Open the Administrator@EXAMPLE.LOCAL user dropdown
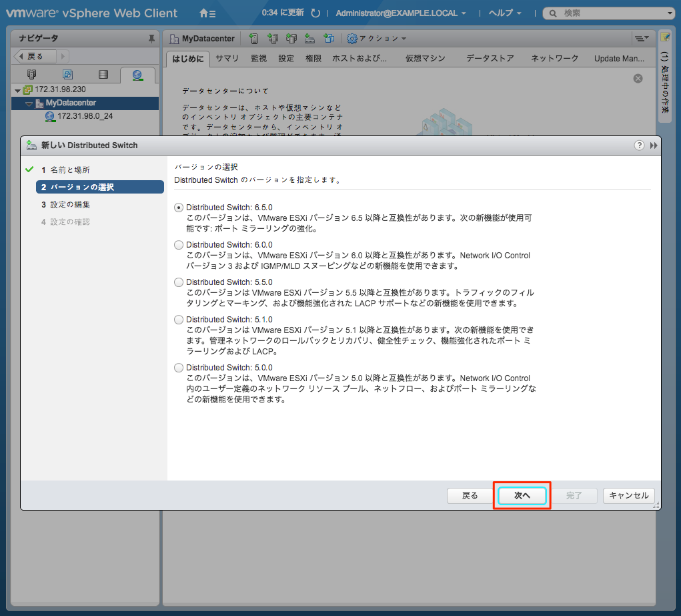 pyautogui.click(x=400, y=13)
